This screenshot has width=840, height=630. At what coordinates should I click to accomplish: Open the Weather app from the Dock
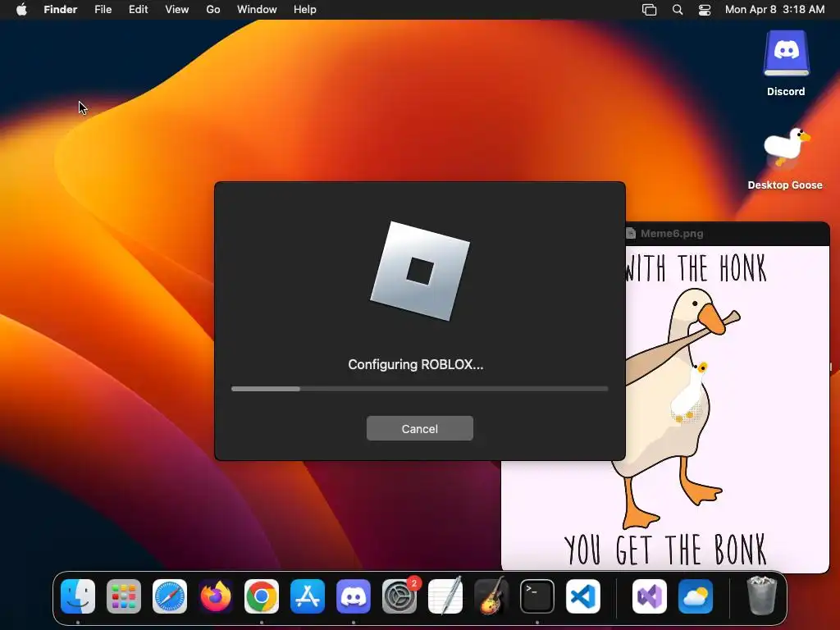(696, 596)
